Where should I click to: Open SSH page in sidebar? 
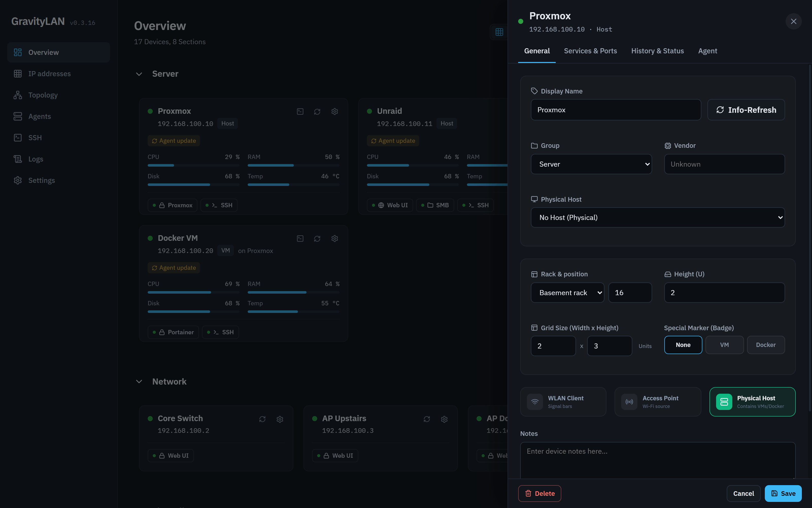tap(58, 138)
